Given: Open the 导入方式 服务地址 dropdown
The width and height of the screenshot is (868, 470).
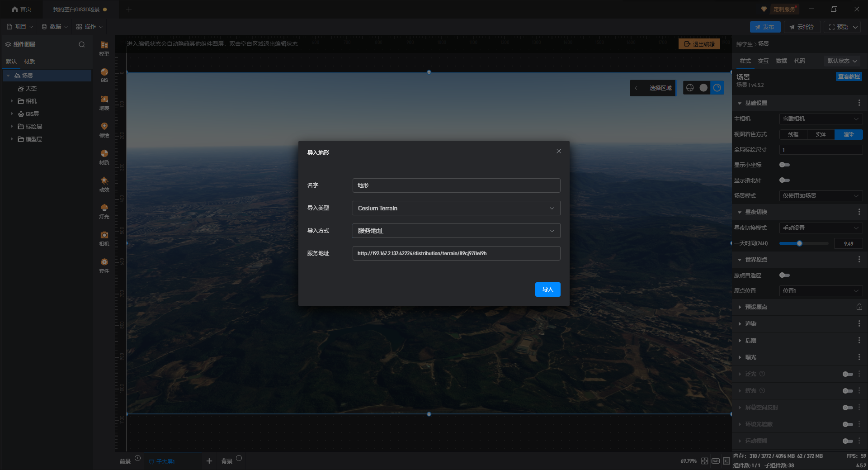Looking at the screenshot, I should (x=456, y=231).
